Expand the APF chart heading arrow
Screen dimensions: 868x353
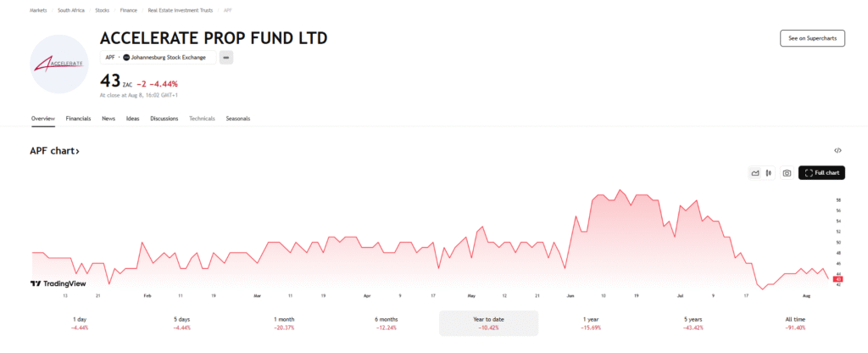coord(77,151)
